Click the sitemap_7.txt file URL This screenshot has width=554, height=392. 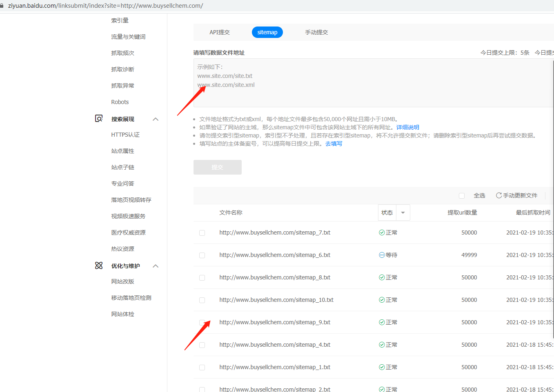(275, 233)
